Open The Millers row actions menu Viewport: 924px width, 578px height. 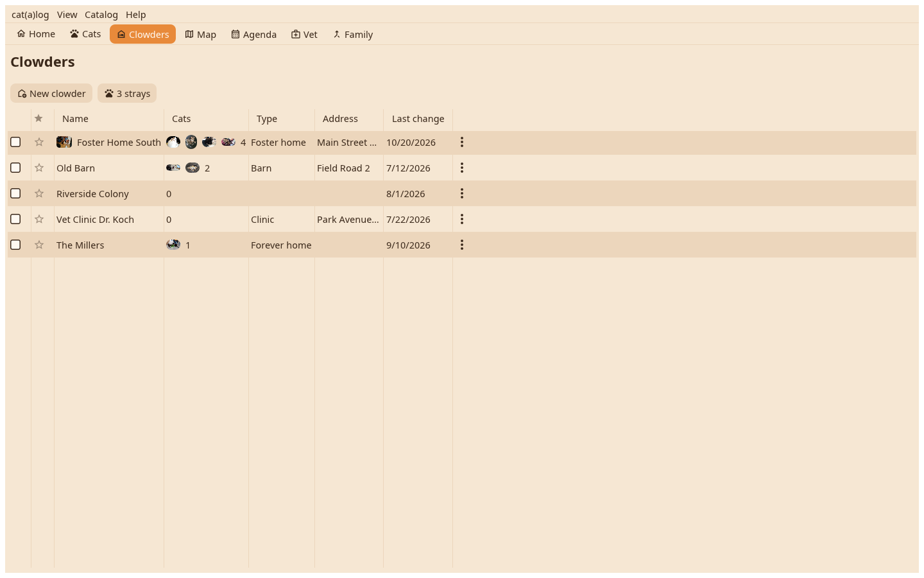coord(462,245)
